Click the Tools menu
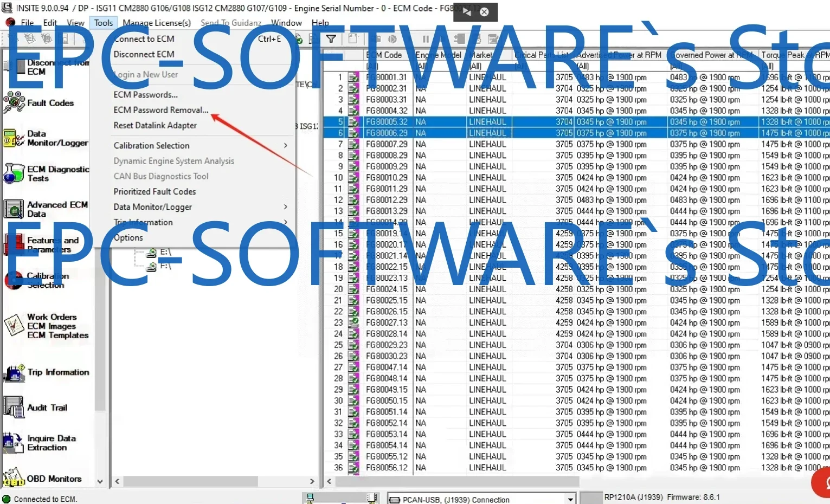The width and height of the screenshot is (830, 504). coord(104,23)
